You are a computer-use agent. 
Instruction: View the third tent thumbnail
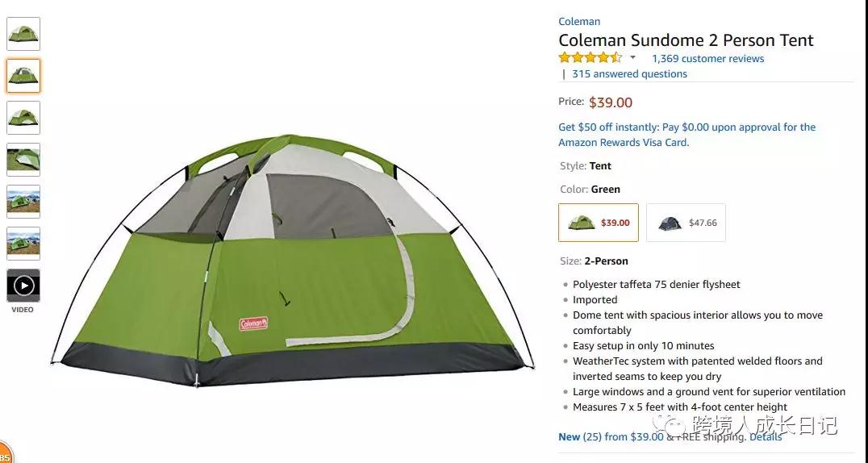[23, 118]
